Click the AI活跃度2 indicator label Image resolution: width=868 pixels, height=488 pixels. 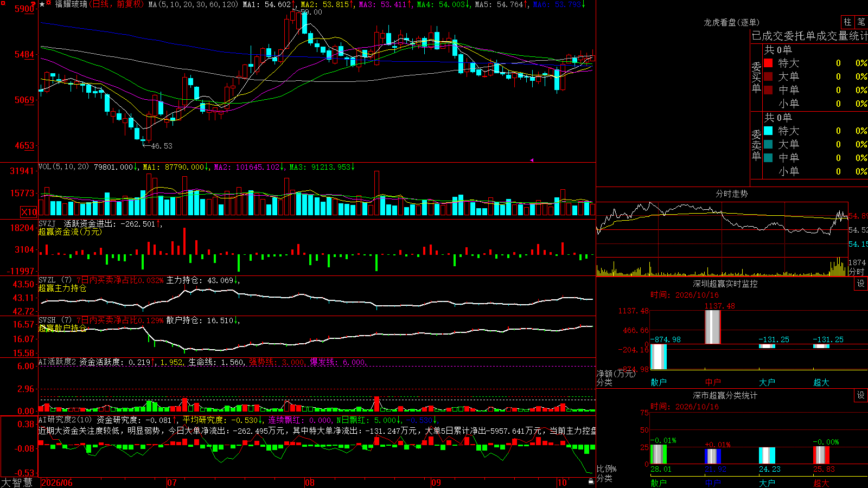pyautogui.click(x=58, y=362)
